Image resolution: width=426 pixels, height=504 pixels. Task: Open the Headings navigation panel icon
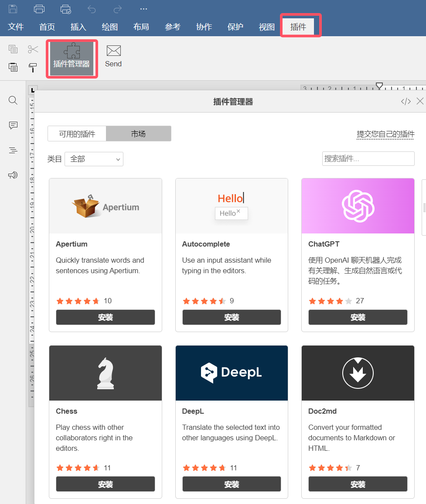pyautogui.click(x=13, y=150)
